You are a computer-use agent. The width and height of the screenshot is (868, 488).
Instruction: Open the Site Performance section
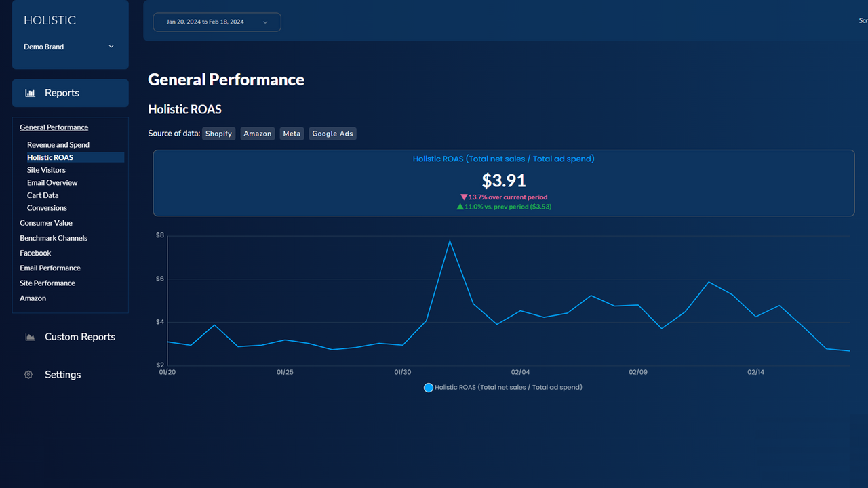click(x=47, y=283)
